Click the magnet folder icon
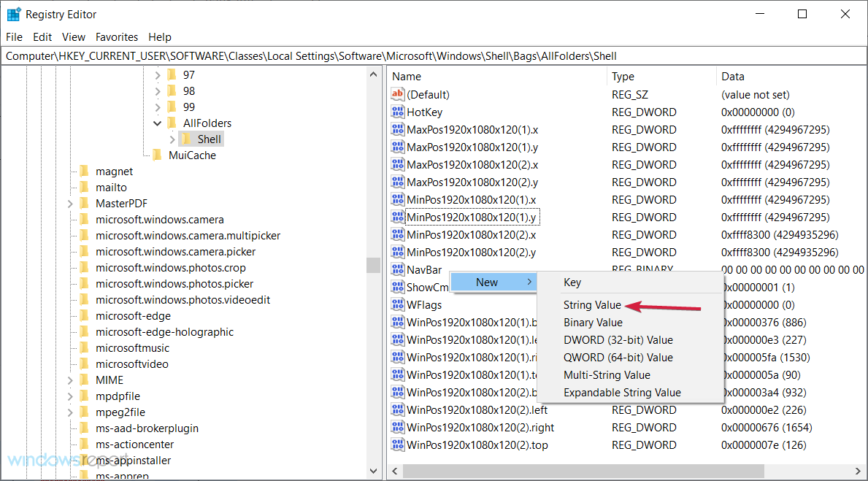 [x=84, y=171]
